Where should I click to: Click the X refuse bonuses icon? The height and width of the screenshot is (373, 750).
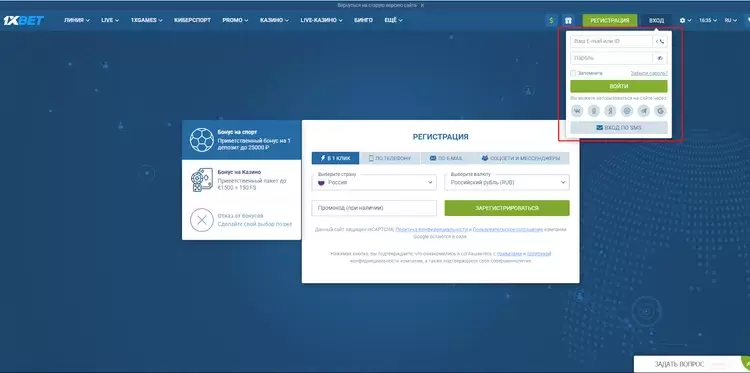pyautogui.click(x=202, y=220)
